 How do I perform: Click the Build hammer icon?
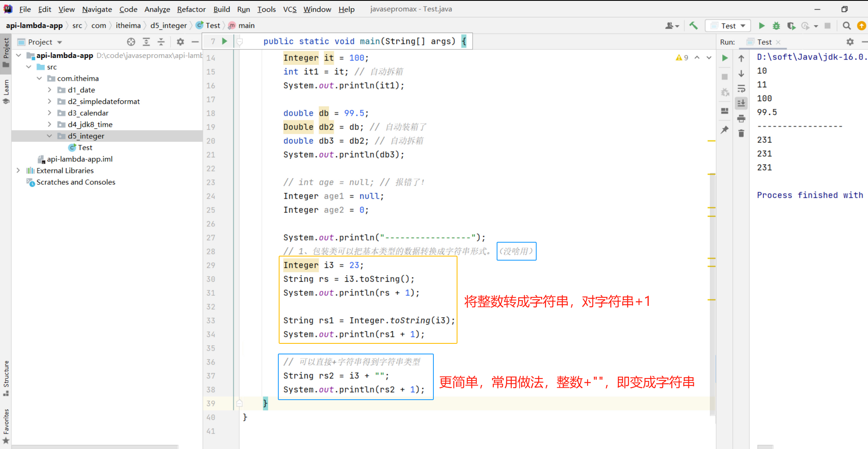click(693, 26)
